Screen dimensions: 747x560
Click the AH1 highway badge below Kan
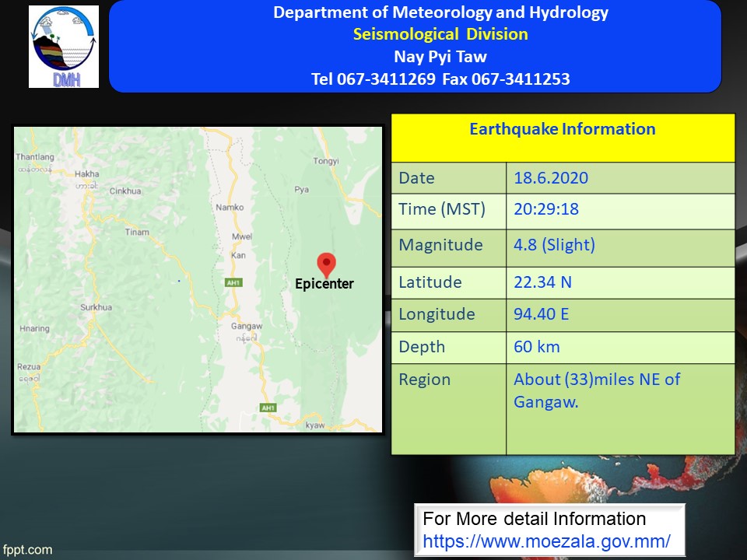tap(233, 282)
